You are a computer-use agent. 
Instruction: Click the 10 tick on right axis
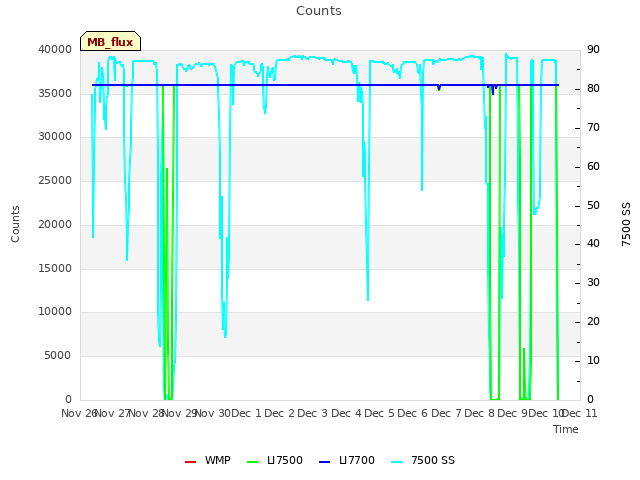pos(593,360)
